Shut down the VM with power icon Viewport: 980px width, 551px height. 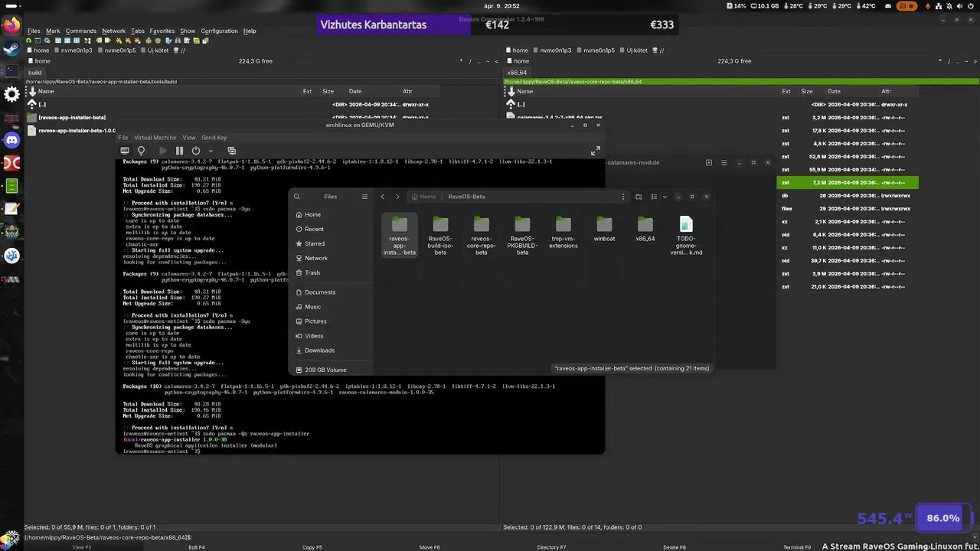[196, 151]
